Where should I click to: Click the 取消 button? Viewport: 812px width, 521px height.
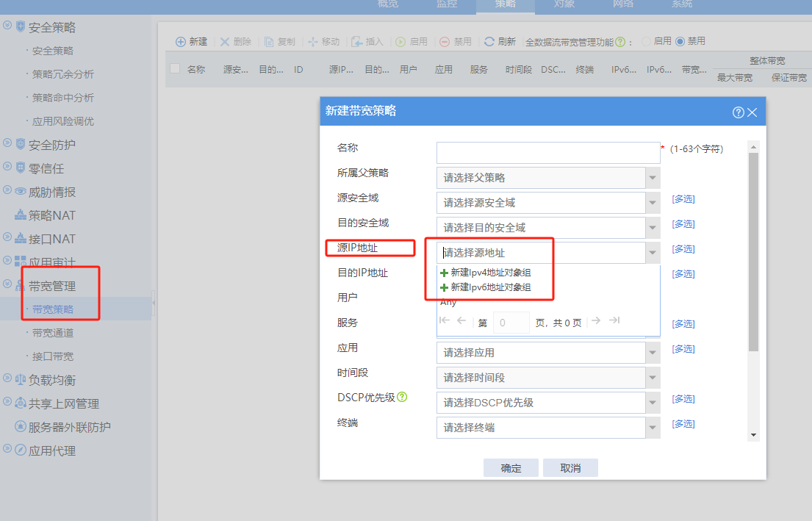click(571, 467)
